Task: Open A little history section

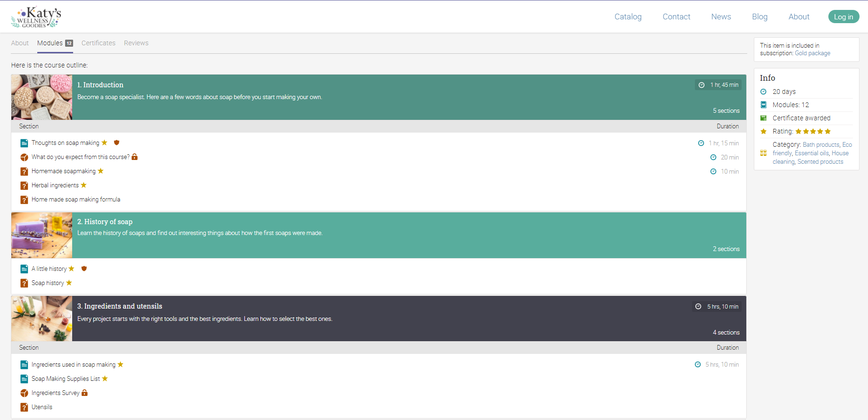Action: point(49,269)
